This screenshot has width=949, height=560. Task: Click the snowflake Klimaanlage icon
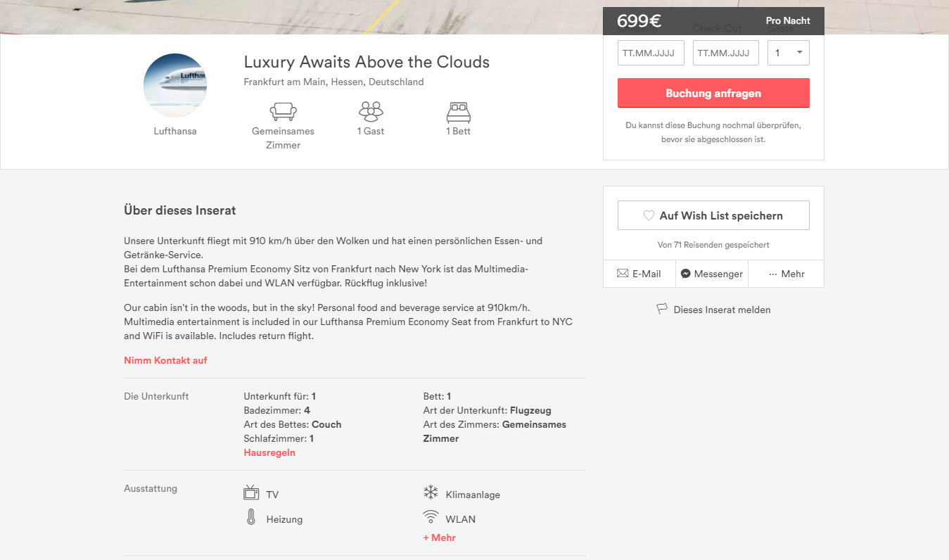click(431, 492)
